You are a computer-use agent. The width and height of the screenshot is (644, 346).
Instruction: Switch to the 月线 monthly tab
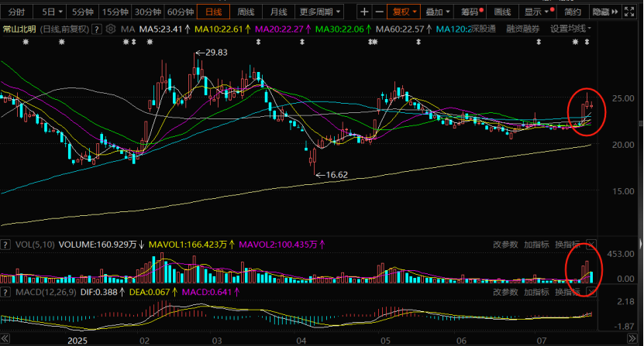pos(278,12)
